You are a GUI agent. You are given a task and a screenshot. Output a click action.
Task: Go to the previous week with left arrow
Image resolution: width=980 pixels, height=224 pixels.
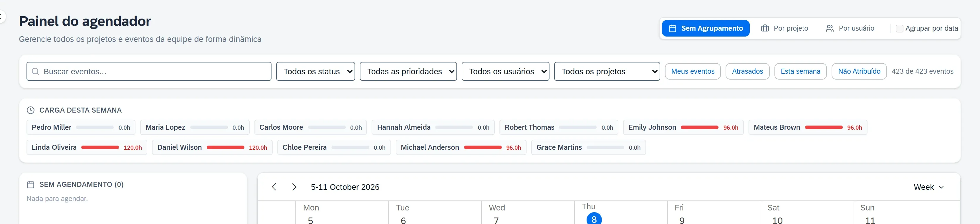274,187
